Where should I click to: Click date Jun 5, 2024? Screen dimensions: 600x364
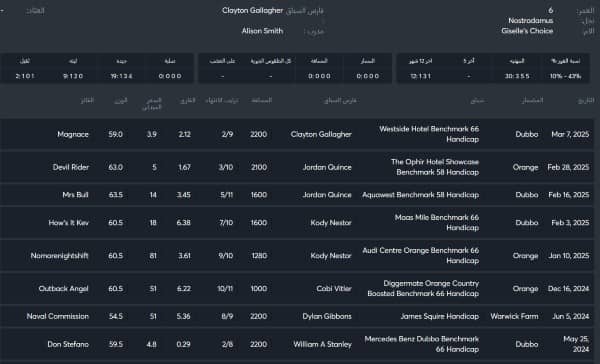tap(571, 317)
